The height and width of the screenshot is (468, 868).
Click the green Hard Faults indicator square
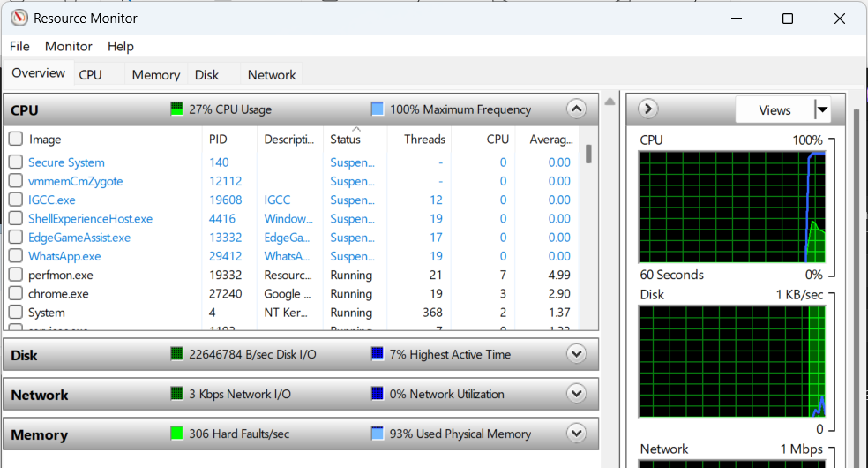pos(176,433)
